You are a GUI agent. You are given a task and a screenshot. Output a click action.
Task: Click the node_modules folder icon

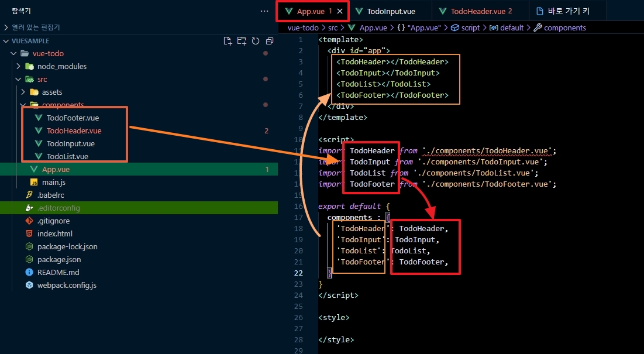pos(30,66)
